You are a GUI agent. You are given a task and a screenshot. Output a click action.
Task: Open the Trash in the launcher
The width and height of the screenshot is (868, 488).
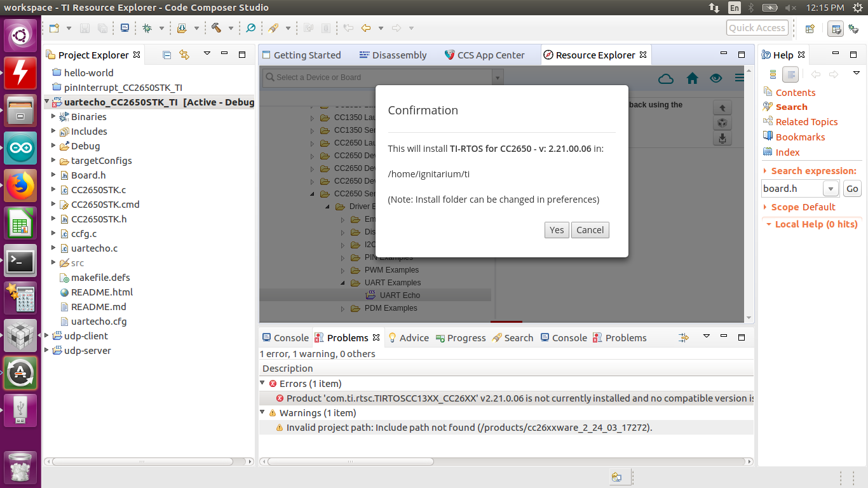point(20,467)
